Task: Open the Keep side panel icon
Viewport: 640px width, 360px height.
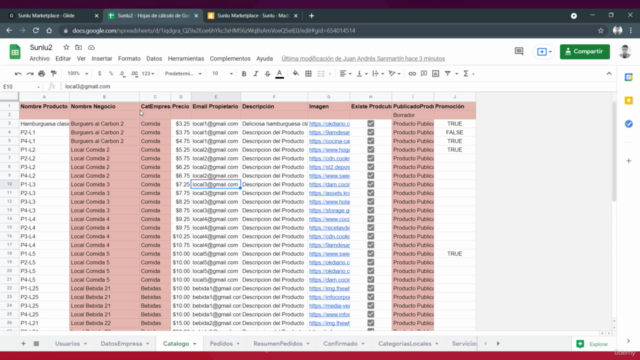Action: click(629, 100)
